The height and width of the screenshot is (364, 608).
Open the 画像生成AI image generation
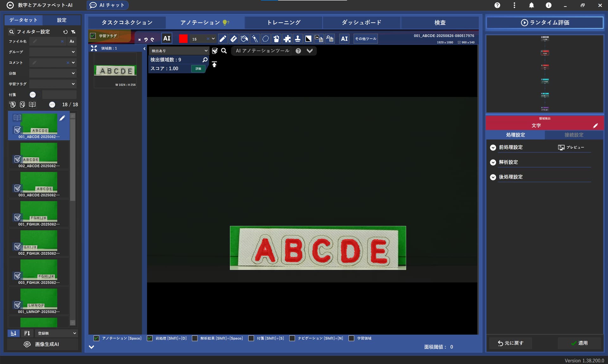tap(42, 344)
